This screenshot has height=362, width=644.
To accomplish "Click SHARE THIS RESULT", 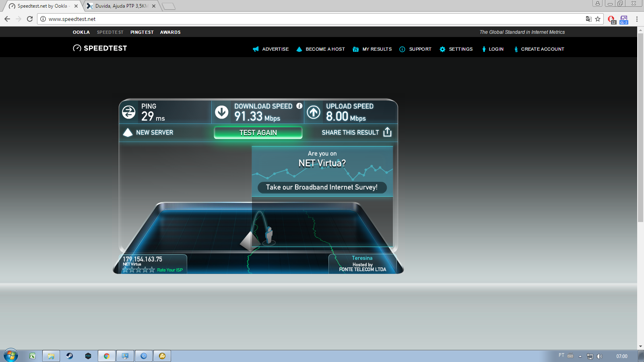I will [x=350, y=132].
